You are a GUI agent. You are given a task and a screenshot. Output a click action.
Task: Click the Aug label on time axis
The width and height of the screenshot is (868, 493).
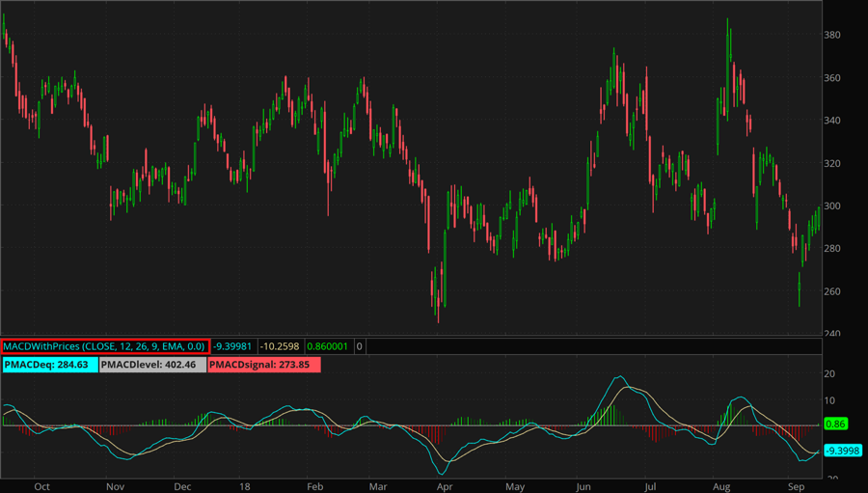(722, 486)
